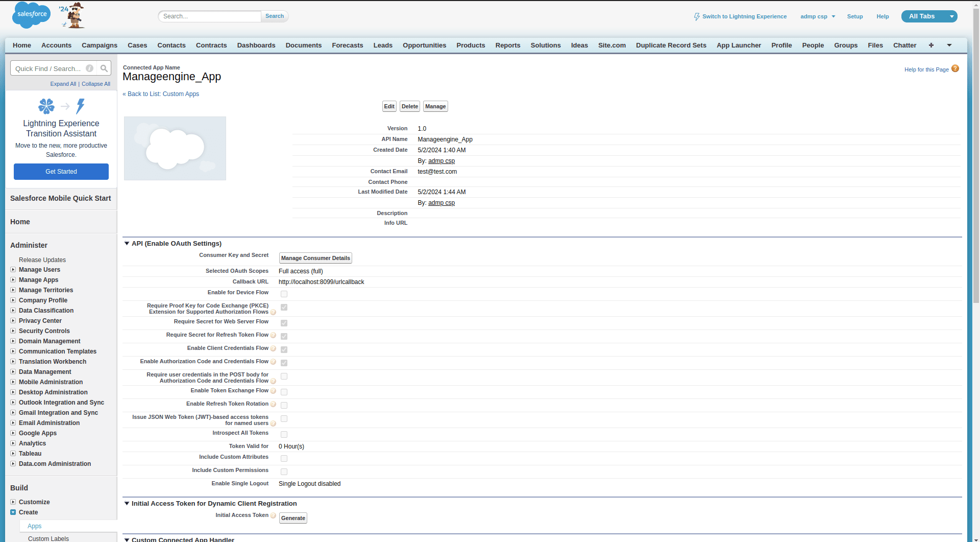Image resolution: width=980 pixels, height=542 pixels.
Task: Open the Dashboards tab
Action: pyautogui.click(x=256, y=45)
